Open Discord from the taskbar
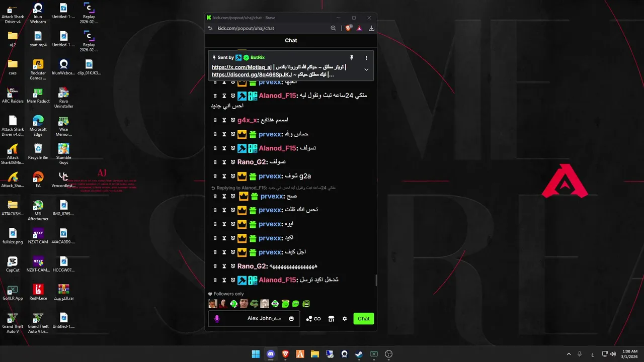 [x=271, y=354]
